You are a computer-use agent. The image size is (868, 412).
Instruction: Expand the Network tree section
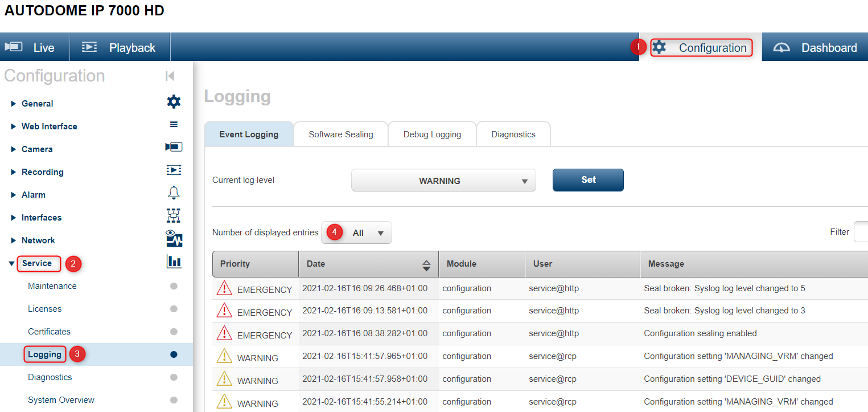(x=13, y=240)
